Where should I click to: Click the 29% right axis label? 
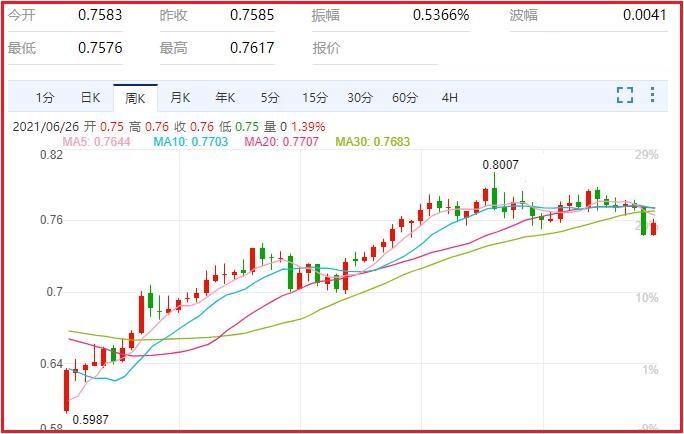(x=646, y=155)
